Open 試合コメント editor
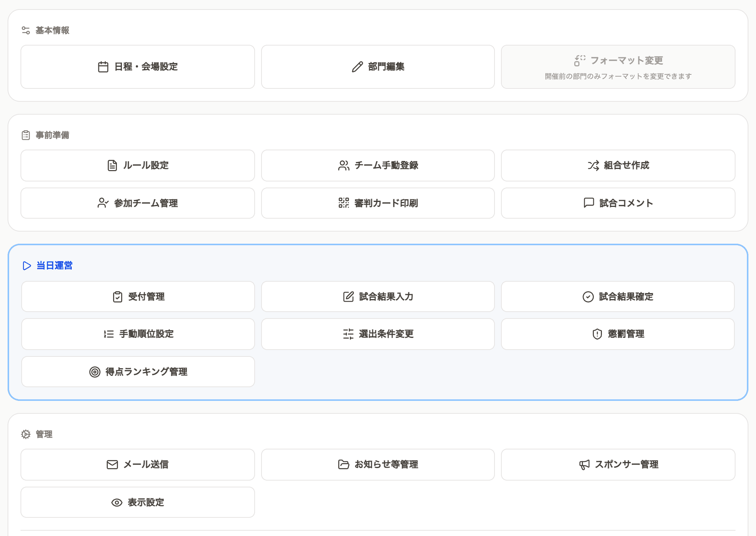Screen dimensions: 756x536 [618, 203]
